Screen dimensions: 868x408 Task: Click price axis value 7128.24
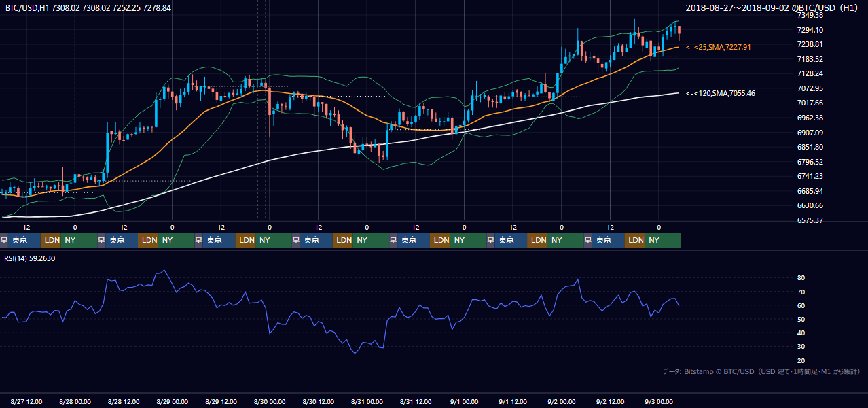pyautogui.click(x=810, y=73)
